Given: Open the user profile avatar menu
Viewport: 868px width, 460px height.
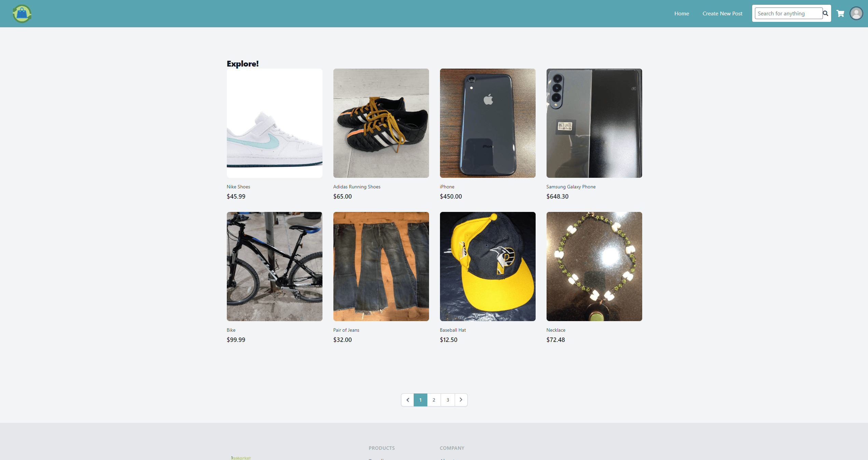Looking at the screenshot, I should [x=856, y=14].
